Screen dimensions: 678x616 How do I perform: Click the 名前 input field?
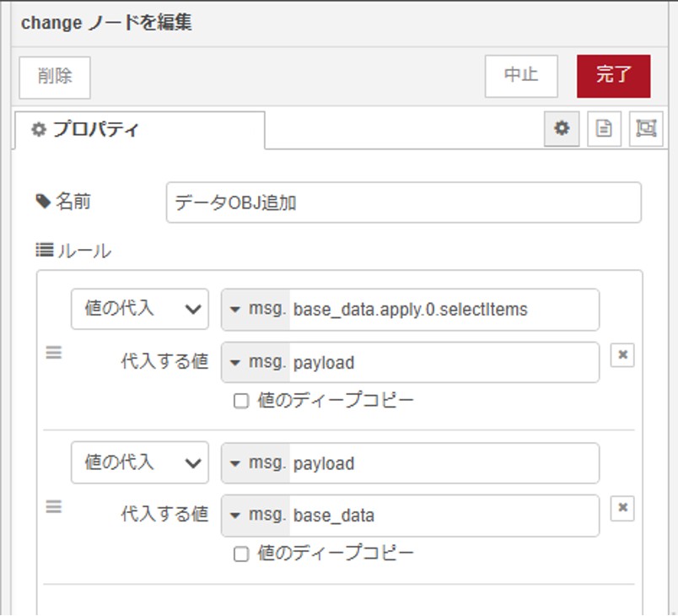click(x=403, y=203)
